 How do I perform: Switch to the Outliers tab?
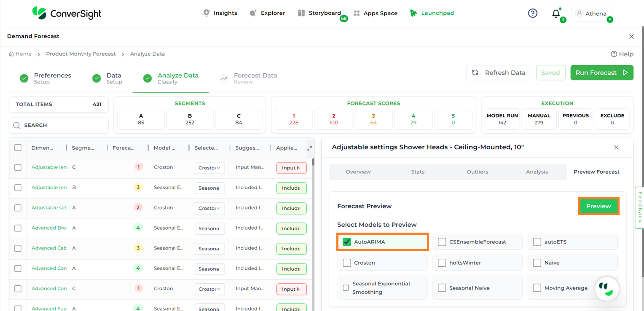[x=477, y=172]
